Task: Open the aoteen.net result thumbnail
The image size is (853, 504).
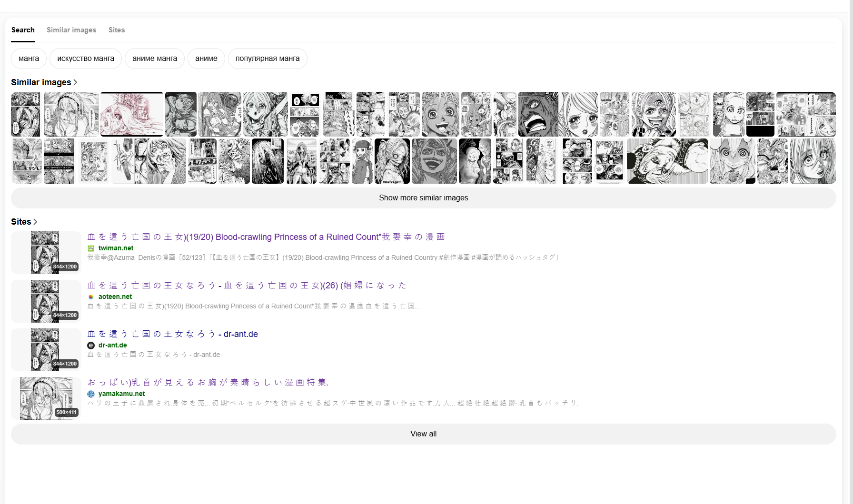Action: click(46, 301)
